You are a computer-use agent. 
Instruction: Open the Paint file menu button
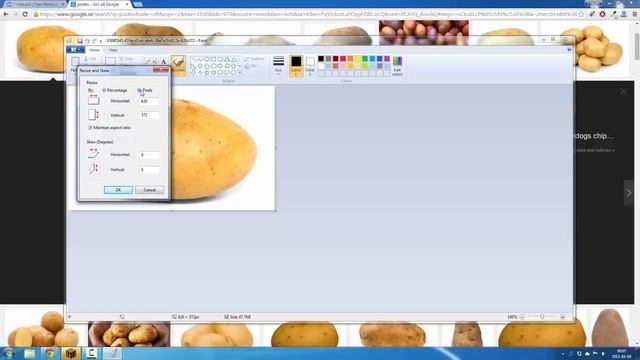click(76, 50)
